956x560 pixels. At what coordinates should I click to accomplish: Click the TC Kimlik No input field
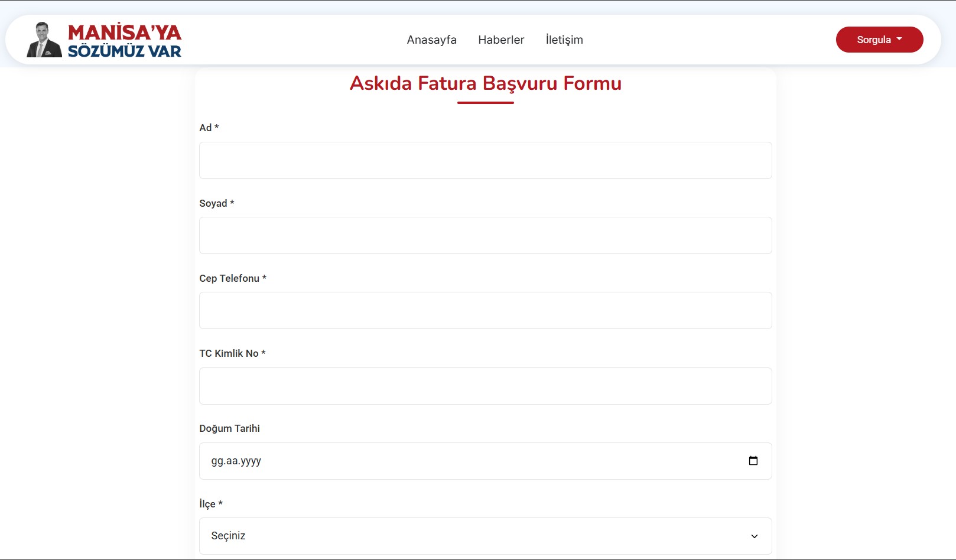pyautogui.click(x=485, y=386)
